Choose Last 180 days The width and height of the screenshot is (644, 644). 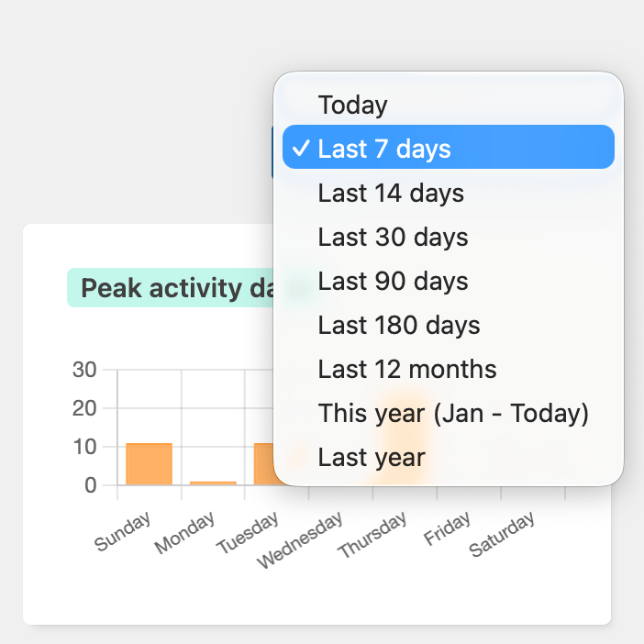pyautogui.click(x=399, y=326)
